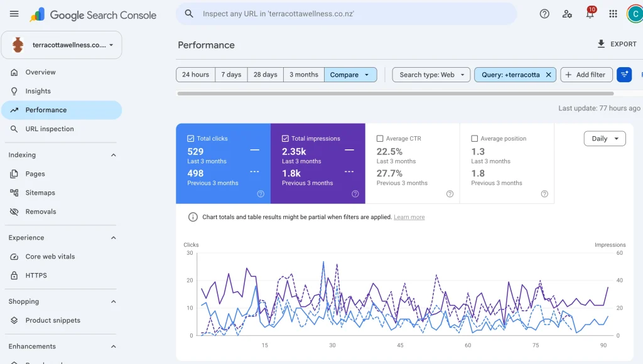Open the Performance report in sidebar
Viewport: 643px width, 364px height.
[x=62, y=110]
